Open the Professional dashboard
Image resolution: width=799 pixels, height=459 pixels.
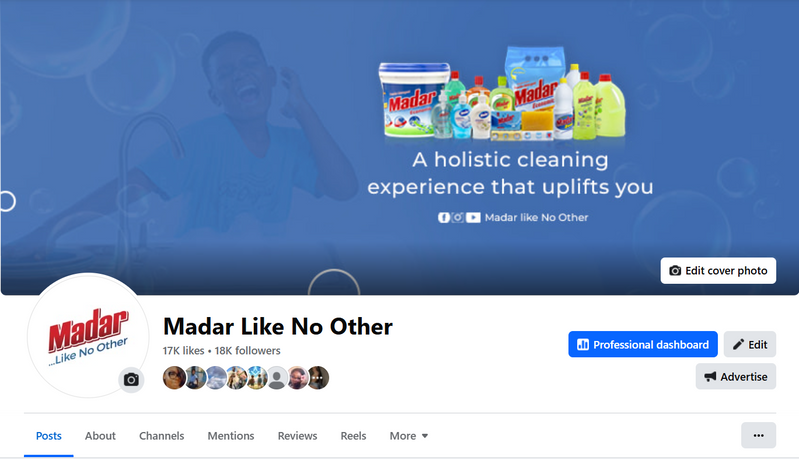tap(643, 344)
